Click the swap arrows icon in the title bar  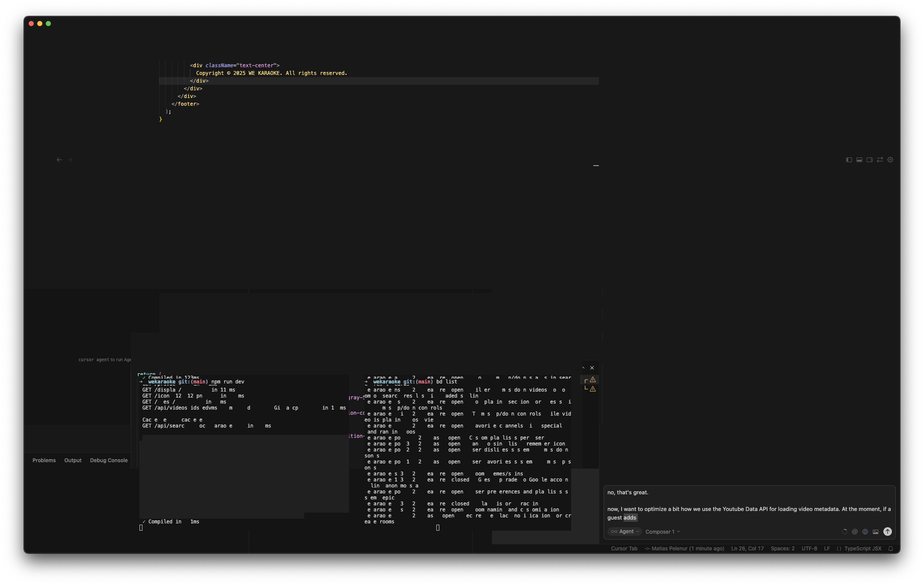pyautogui.click(x=880, y=160)
